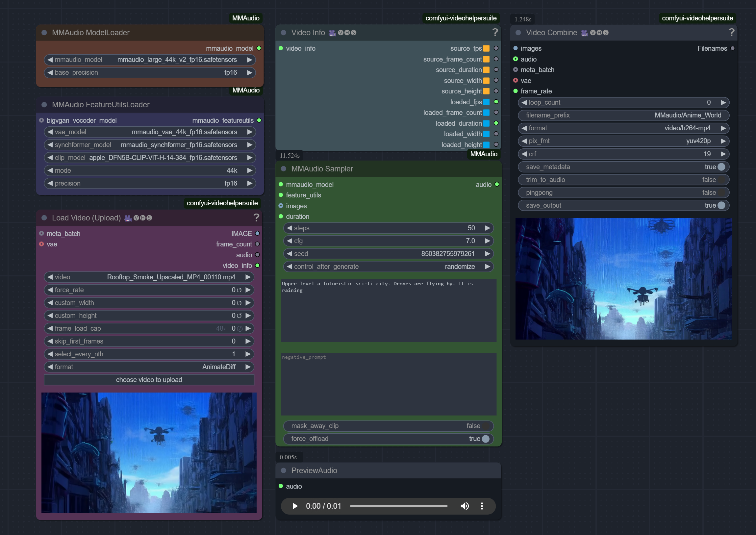Viewport: 756px width, 535px height.
Task: Open audio player three-dot options menu
Action: click(482, 506)
